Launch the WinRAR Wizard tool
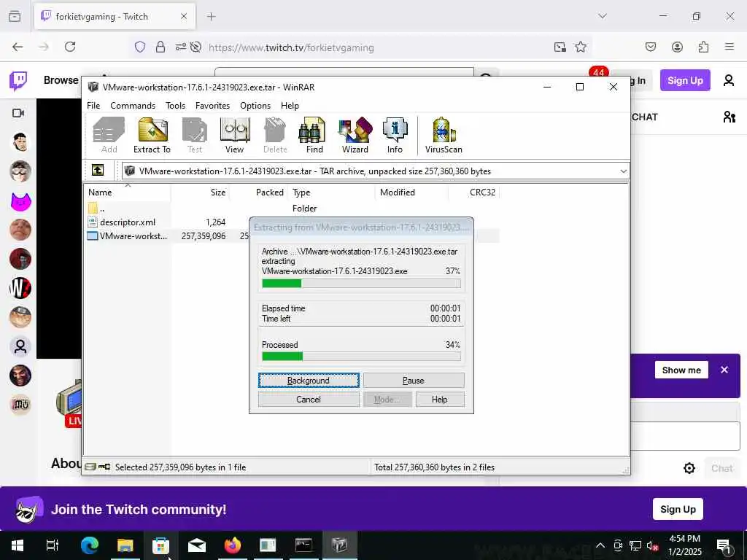Image resolution: width=747 pixels, height=560 pixels. click(x=355, y=135)
